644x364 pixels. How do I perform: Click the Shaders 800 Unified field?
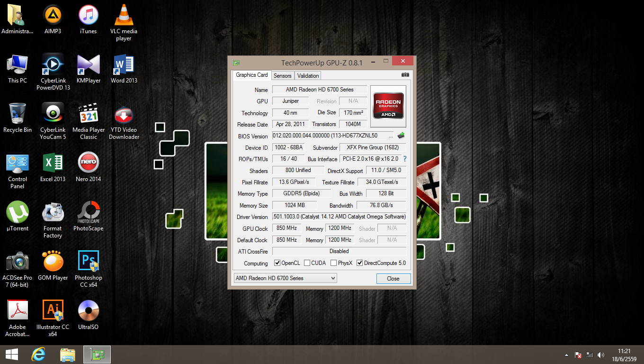pyautogui.click(x=298, y=170)
